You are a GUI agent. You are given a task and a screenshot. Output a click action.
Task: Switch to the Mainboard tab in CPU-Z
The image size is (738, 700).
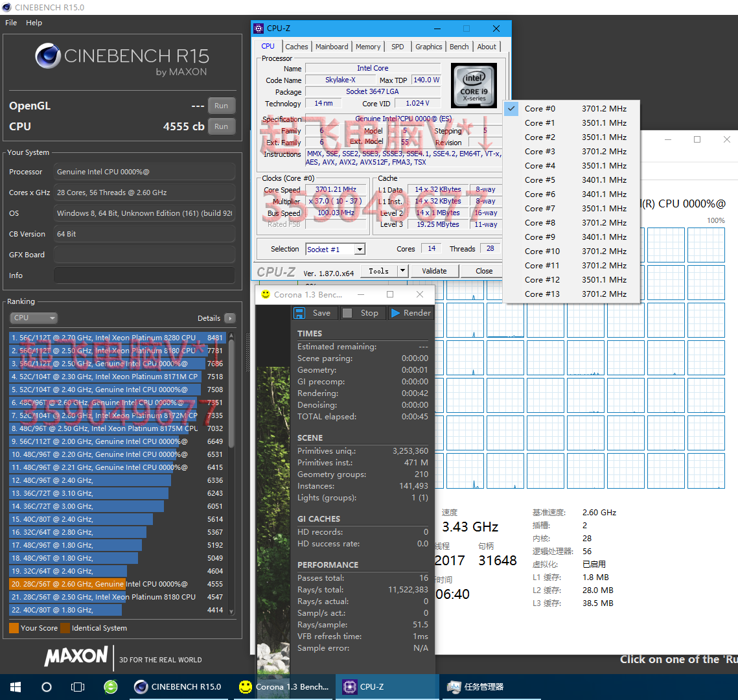coord(332,47)
